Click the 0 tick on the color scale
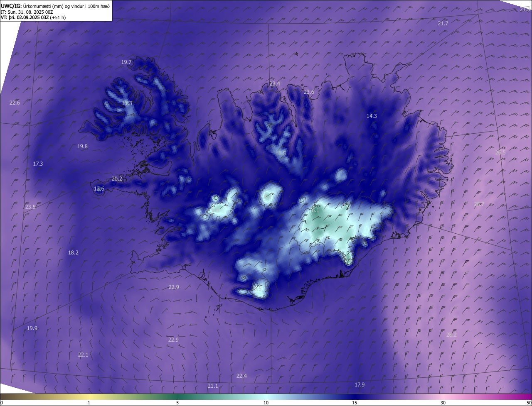 (2, 403)
